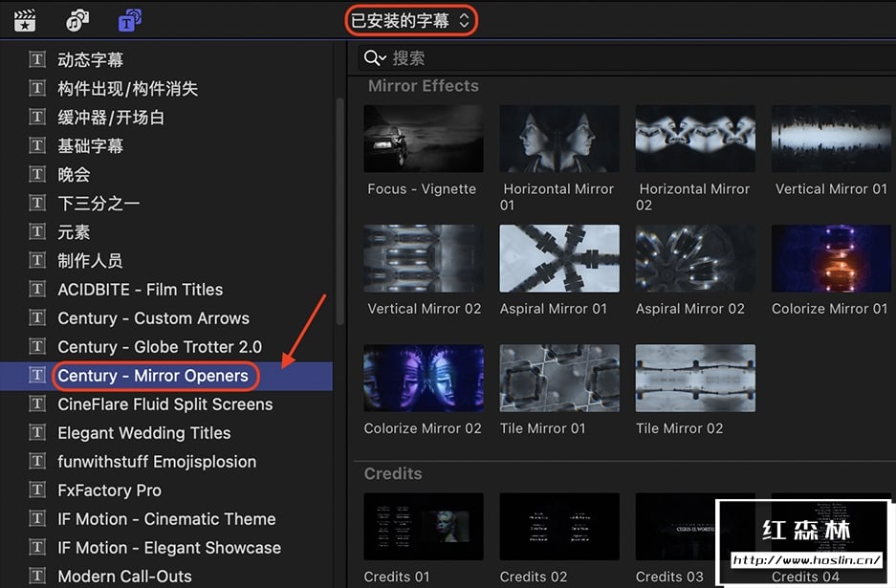
Task: Select Century - Globe Trotter 2.0 category
Action: click(x=165, y=347)
